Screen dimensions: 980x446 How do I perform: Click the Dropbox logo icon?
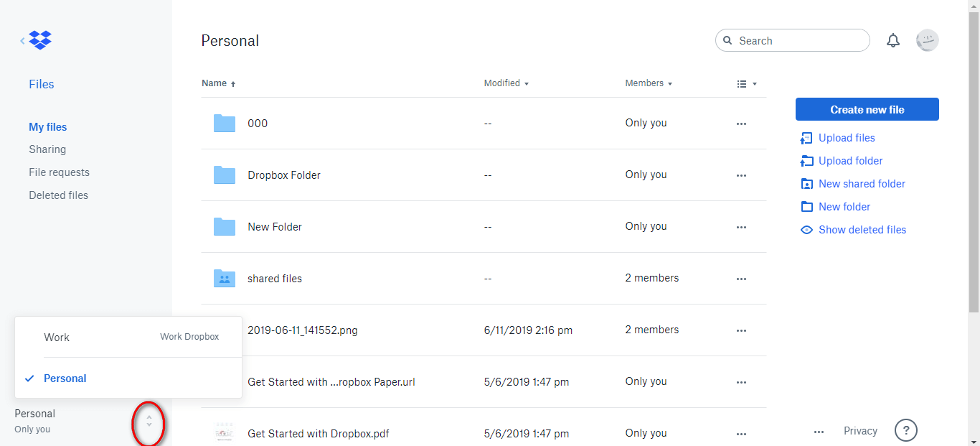point(40,40)
